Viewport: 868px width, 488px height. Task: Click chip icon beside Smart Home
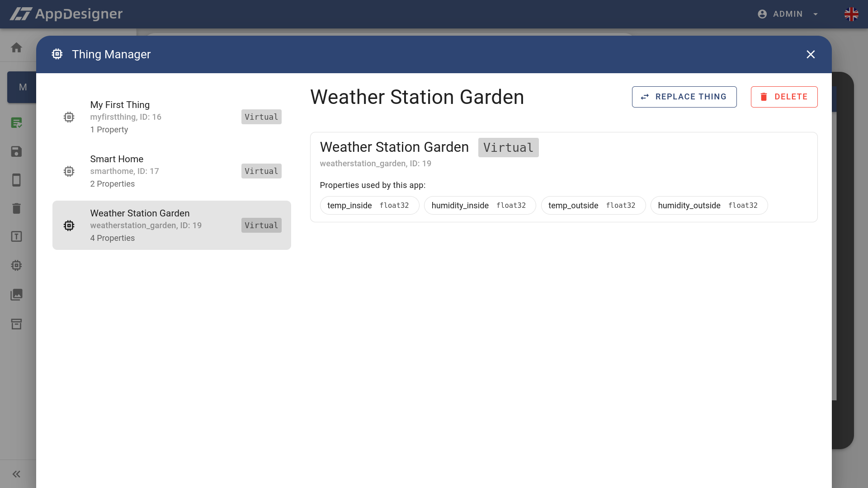pos(69,171)
